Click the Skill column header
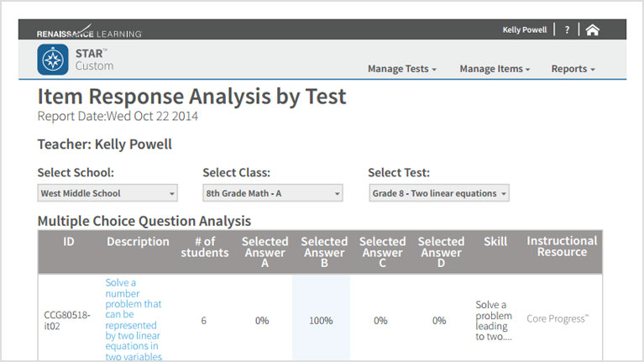 (495, 242)
